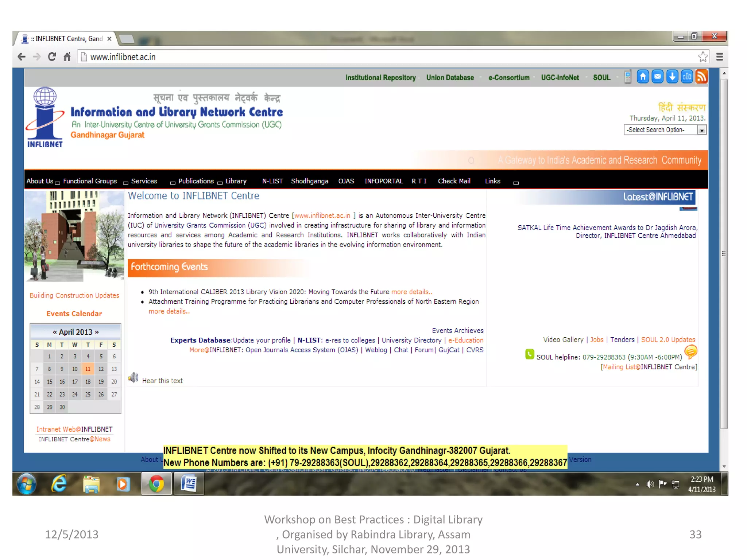The image size is (747, 560).
Task: Go to previous month in Events Calendar
Action: click(55, 332)
